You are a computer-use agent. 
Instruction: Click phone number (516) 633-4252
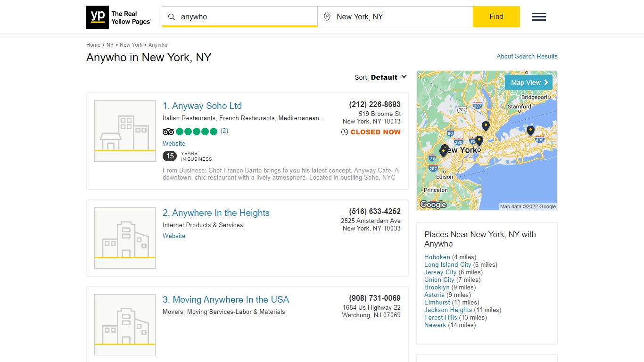pyautogui.click(x=375, y=211)
